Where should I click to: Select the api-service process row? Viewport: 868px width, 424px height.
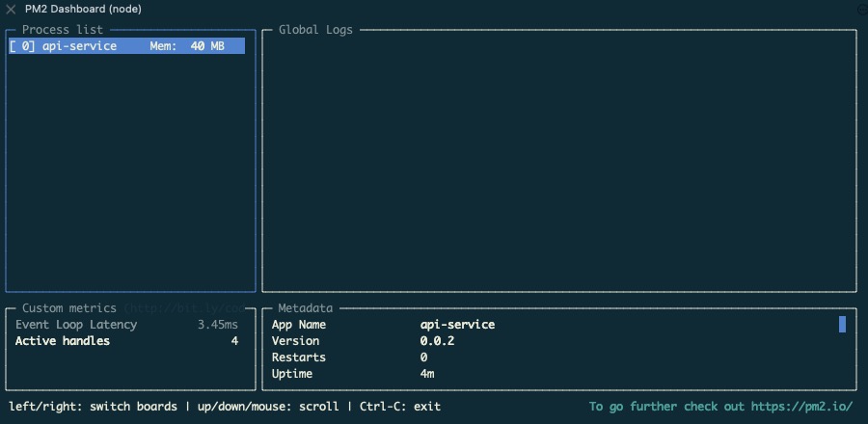coord(126,46)
